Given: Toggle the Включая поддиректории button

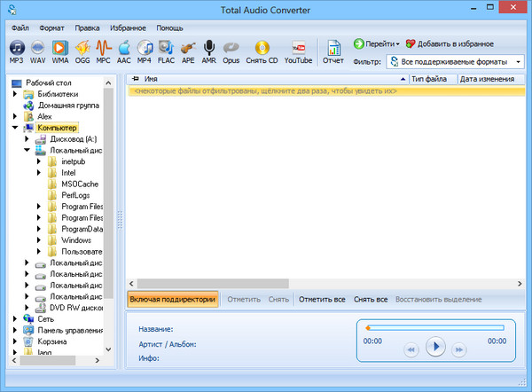Looking at the screenshot, I should 172,300.
